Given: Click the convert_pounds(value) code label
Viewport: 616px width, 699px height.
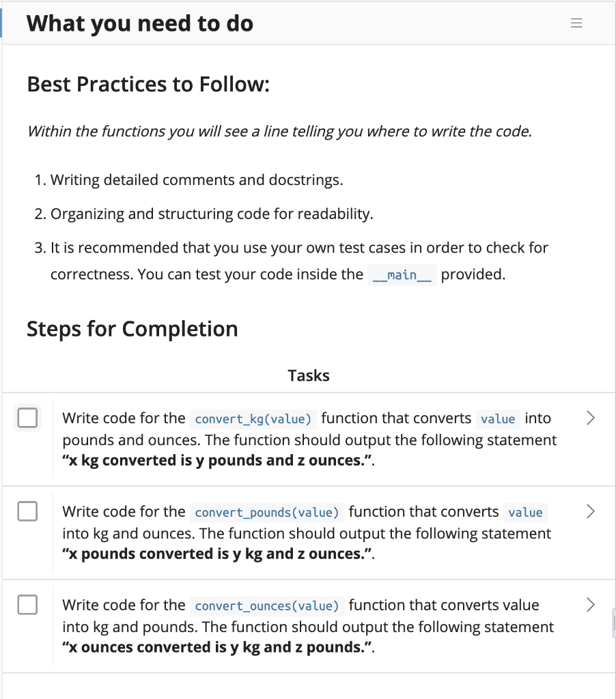Looking at the screenshot, I should (267, 512).
